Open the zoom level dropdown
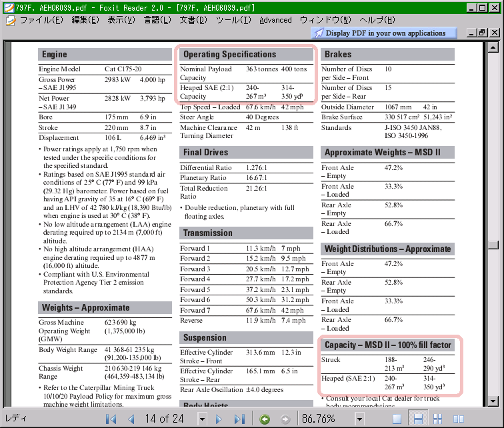Viewport: 504px width, 428px height. coord(360,419)
